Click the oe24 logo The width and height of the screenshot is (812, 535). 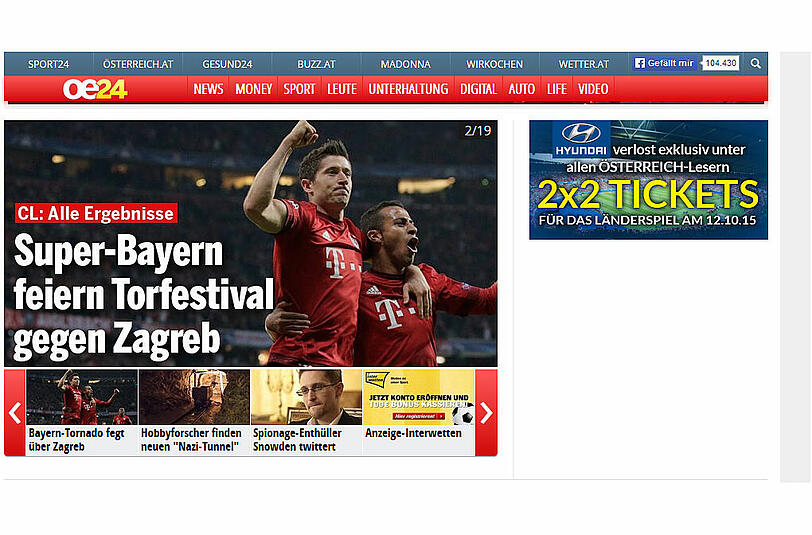tap(95, 89)
